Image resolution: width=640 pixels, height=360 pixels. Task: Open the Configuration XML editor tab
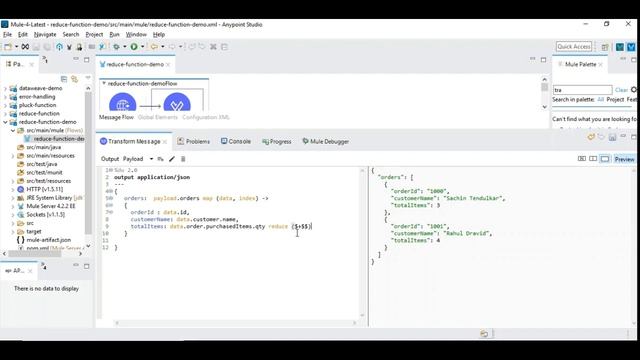coord(206,118)
